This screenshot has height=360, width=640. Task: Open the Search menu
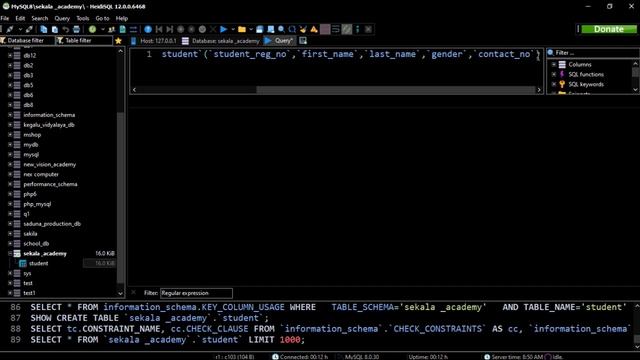(40, 18)
